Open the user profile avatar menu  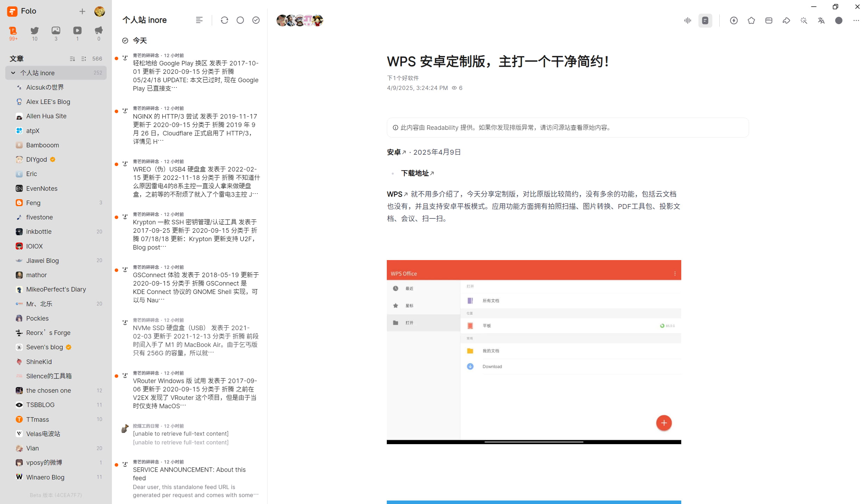[x=100, y=12]
